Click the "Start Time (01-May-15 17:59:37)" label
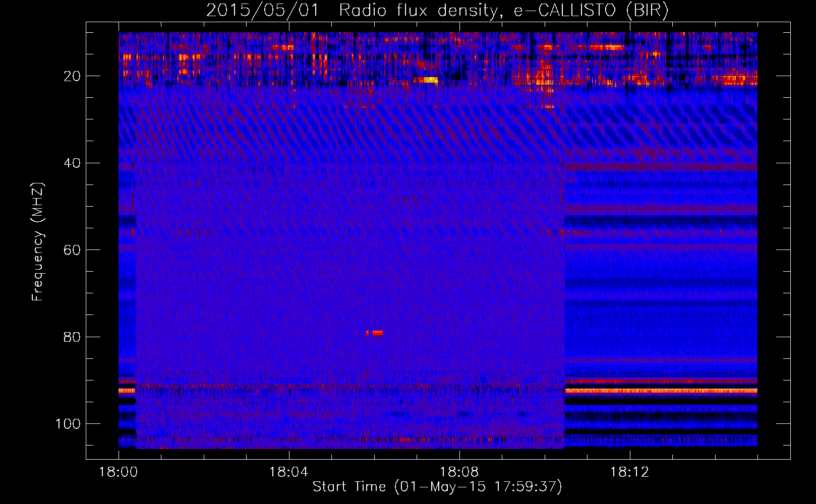This screenshot has height=504, width=816. 437,487
